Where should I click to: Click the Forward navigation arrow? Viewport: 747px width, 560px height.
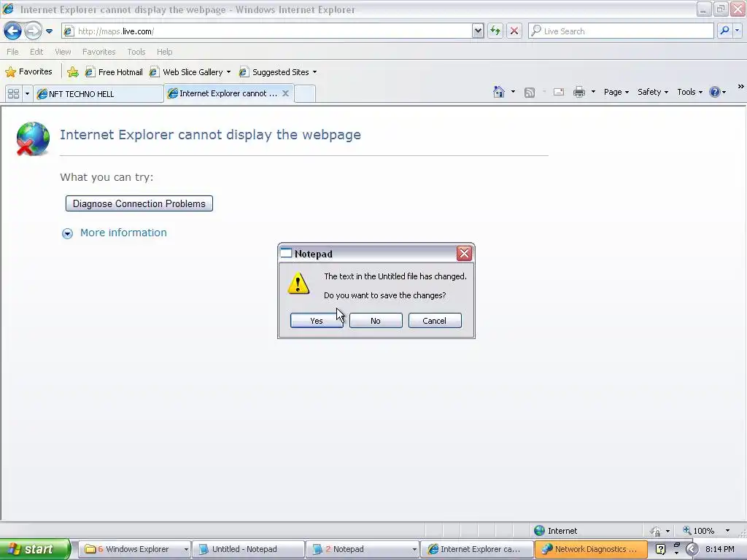tap(32, 31)
